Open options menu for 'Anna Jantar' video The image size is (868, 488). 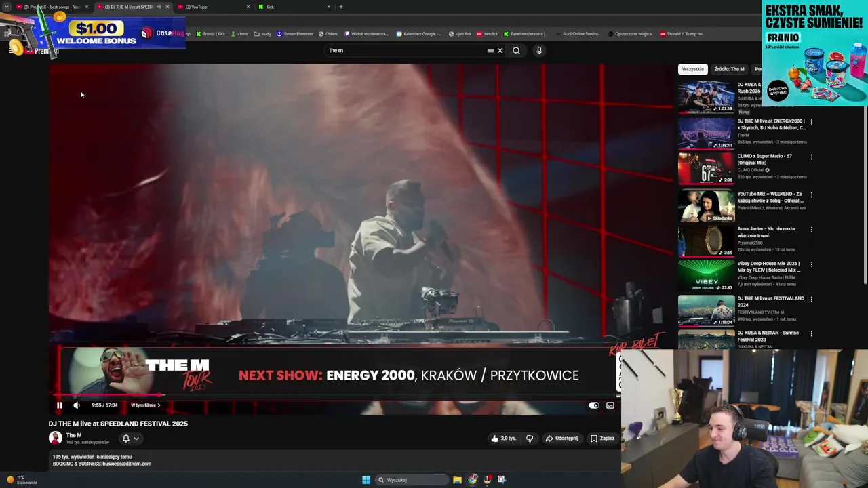811,230
